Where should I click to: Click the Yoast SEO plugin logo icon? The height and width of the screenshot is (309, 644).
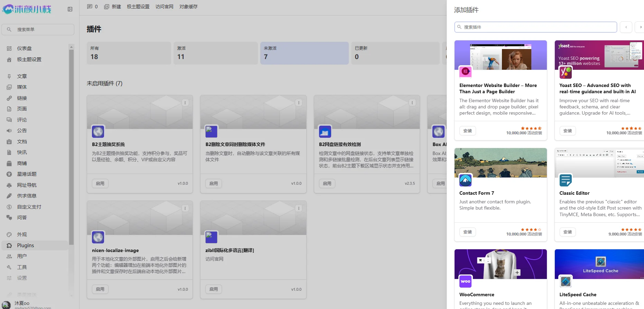[566, 72]
